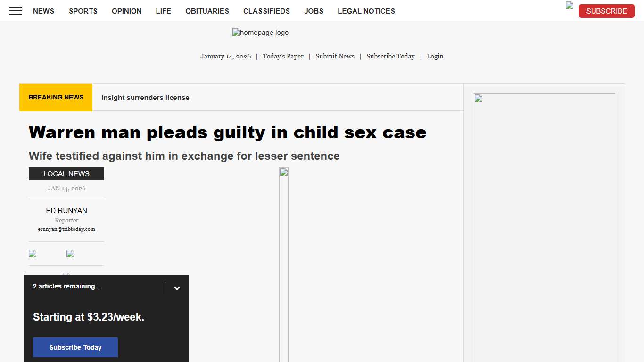This screenshot has width=644, height=362.
Task: Open the CLASSIFIEDS section
Action: coord(266,11)
